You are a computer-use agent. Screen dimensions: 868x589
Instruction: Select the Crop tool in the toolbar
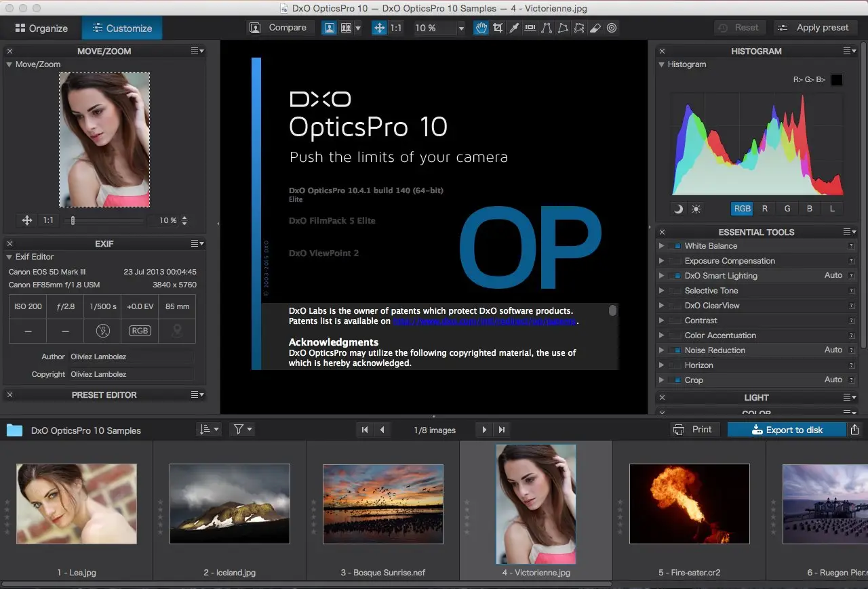click(x=498, y=28)
